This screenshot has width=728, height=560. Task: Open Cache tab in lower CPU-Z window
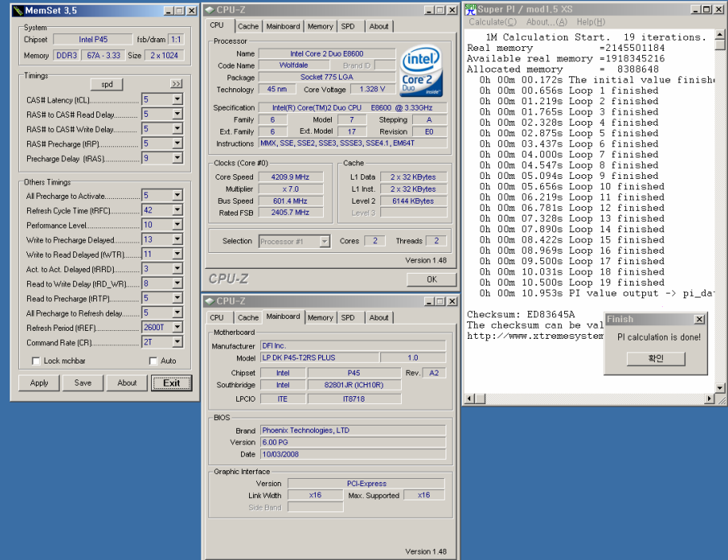pos(248,317)
